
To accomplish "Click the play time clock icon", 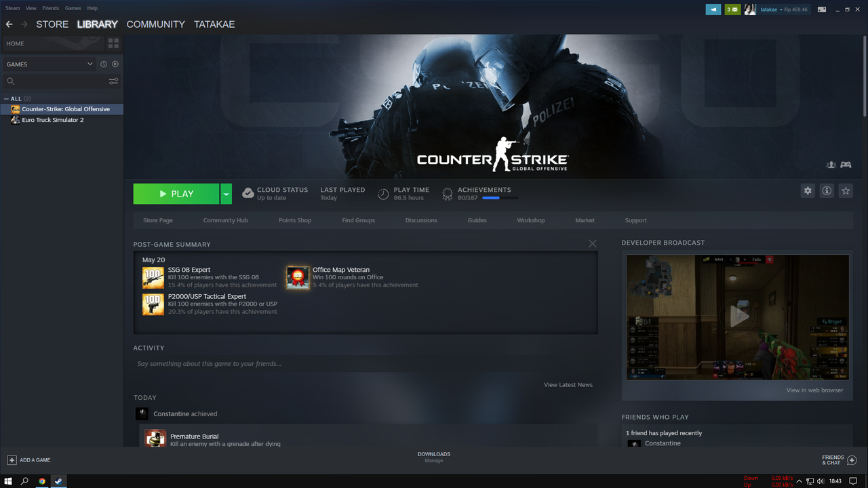I will [x=383, y=195].
